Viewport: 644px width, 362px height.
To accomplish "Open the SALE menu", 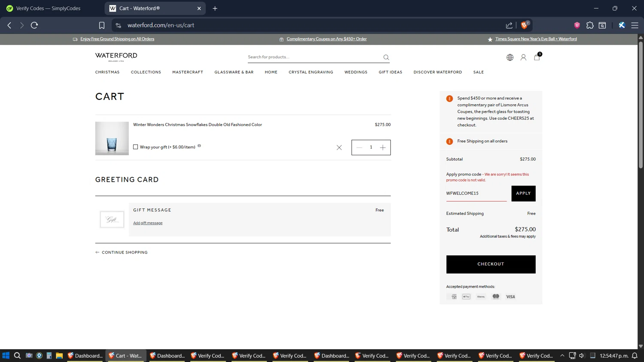I will click(x=478, y=72).
